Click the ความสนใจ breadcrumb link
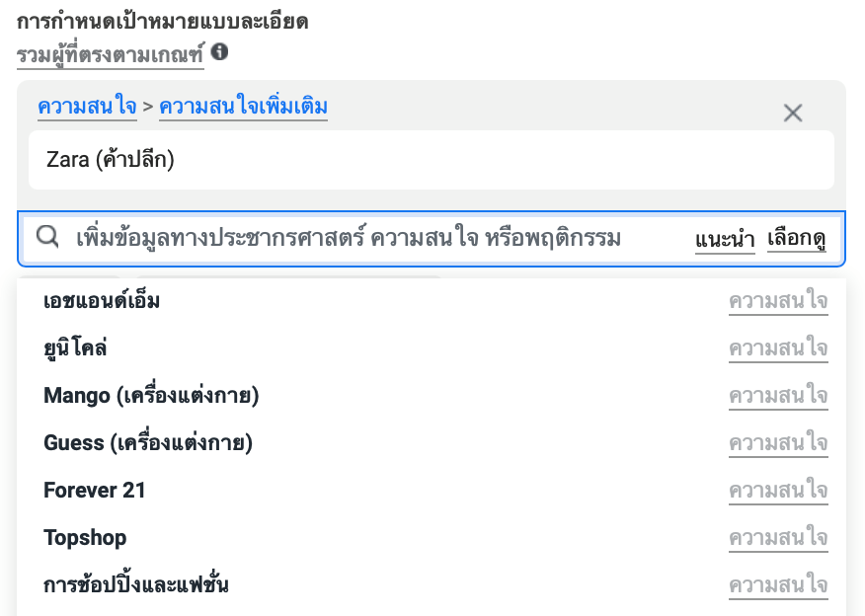 87,107
